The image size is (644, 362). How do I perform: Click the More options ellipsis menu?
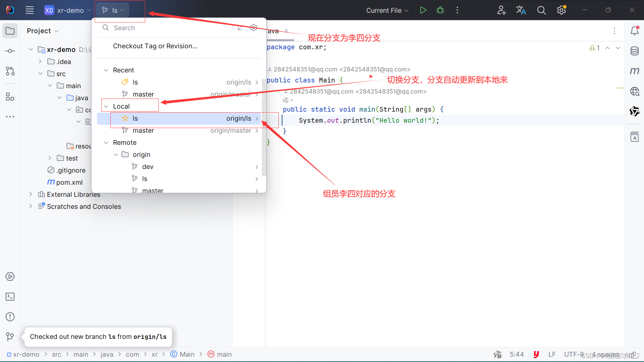(x=458, y=10)
